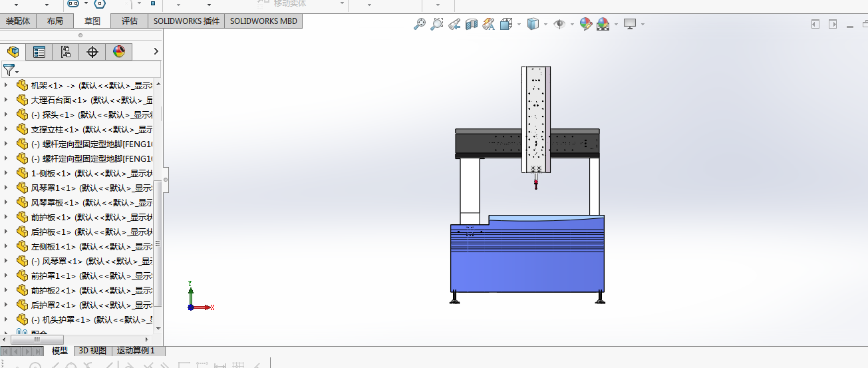The width and height of the screenshot is (868, 368).
Task: Switch to the SOLIDWORKS 插件 tab
Action: point(186,21)
